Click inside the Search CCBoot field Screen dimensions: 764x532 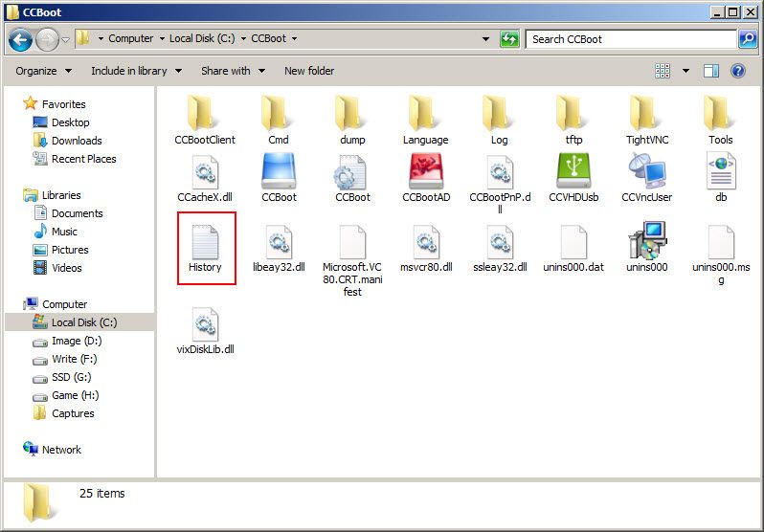pos(631,39)
